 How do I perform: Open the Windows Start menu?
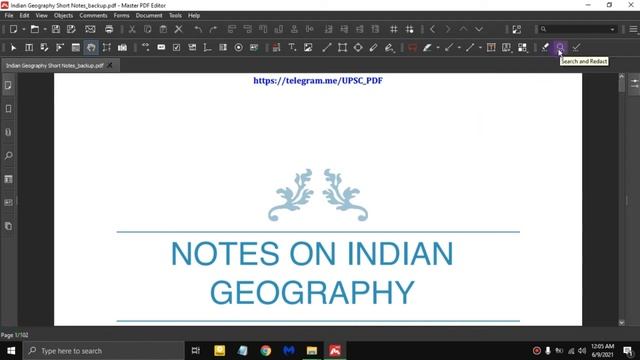11,351
